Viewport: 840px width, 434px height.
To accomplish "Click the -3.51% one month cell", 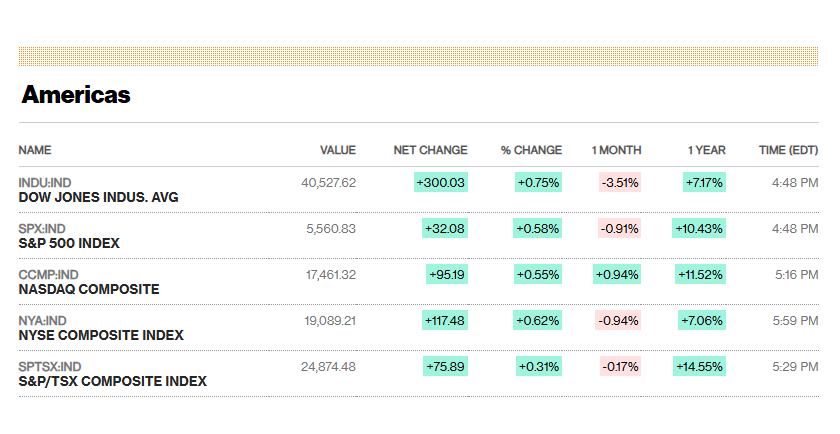I will tap(620, 182).
